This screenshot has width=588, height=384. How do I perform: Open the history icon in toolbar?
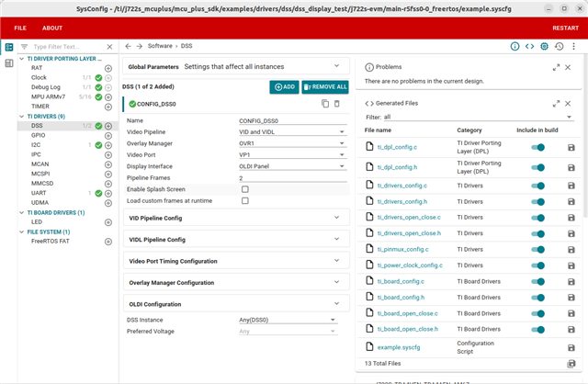(x=560, y=46)
